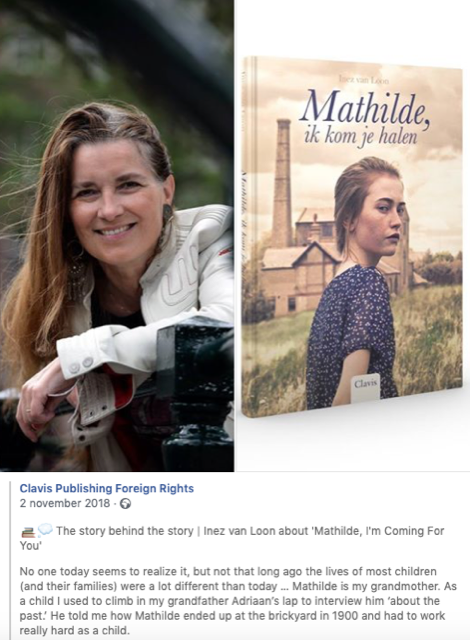Click the factory chimney on the book cover
The width and height of the screenshot is (470, 640).
tap(283, 184)
